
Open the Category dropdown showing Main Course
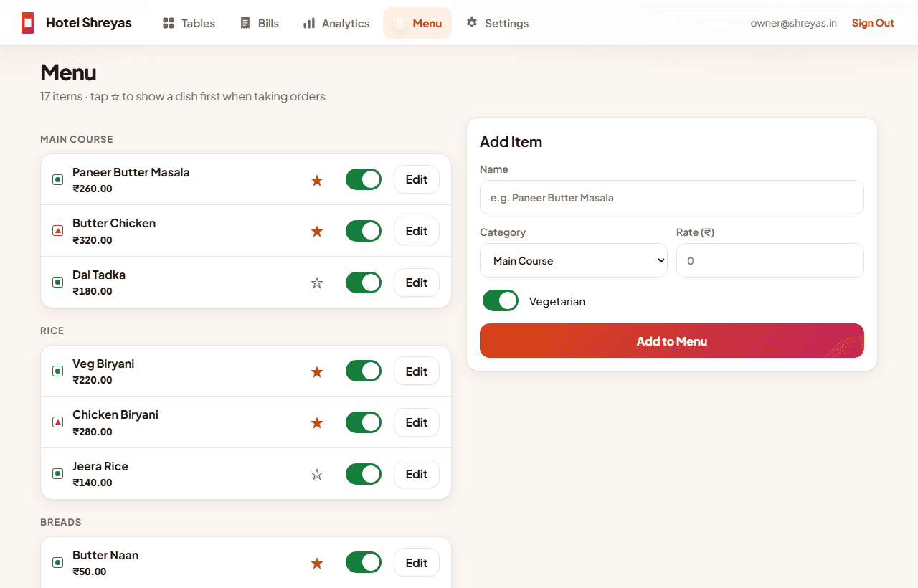[574, 260]
